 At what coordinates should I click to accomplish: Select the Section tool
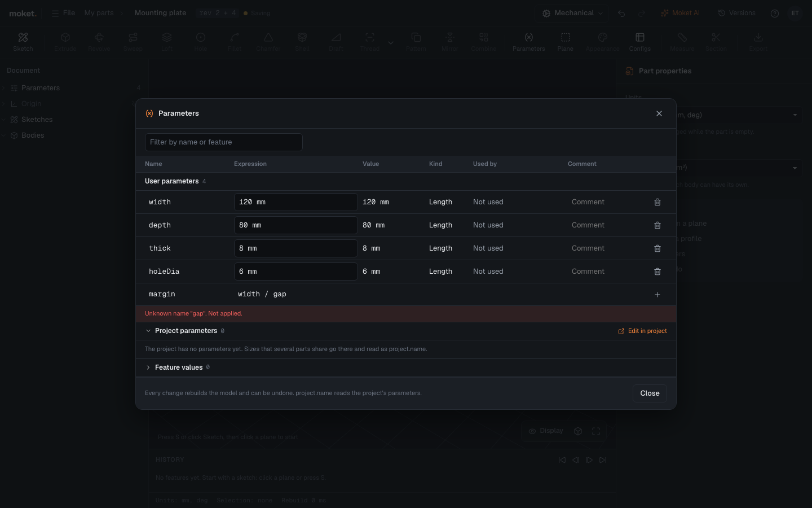pyautogui.click(x=716, y=42)
